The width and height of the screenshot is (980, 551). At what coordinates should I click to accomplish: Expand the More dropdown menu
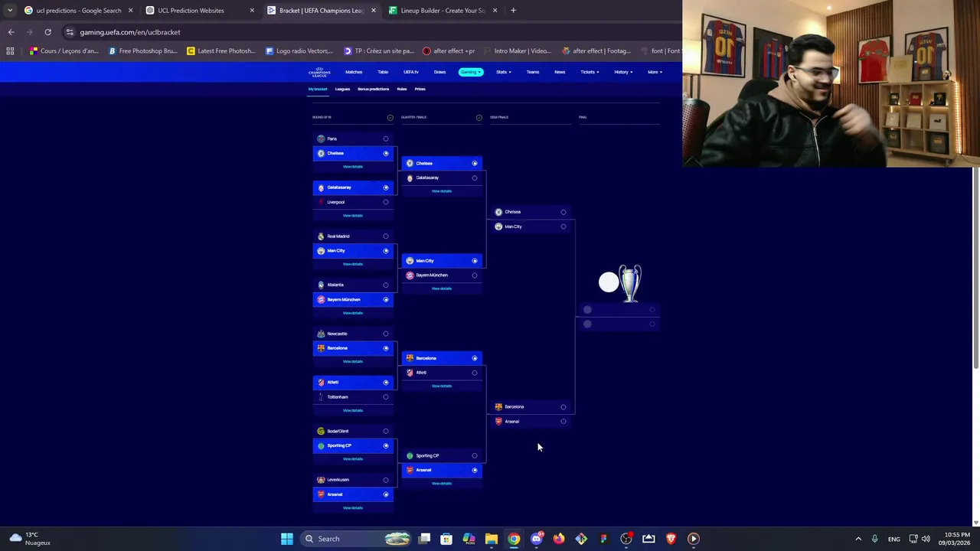click(x=655, y=72)
